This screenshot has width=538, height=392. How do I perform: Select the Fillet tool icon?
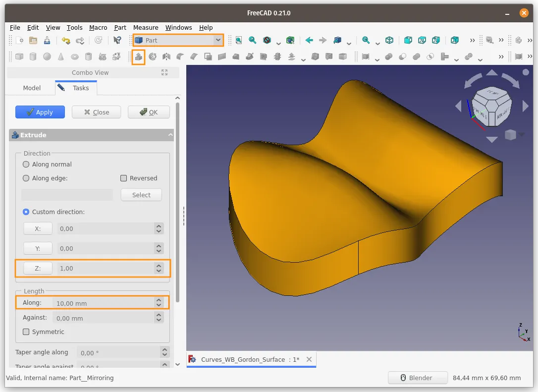[180, 56]
